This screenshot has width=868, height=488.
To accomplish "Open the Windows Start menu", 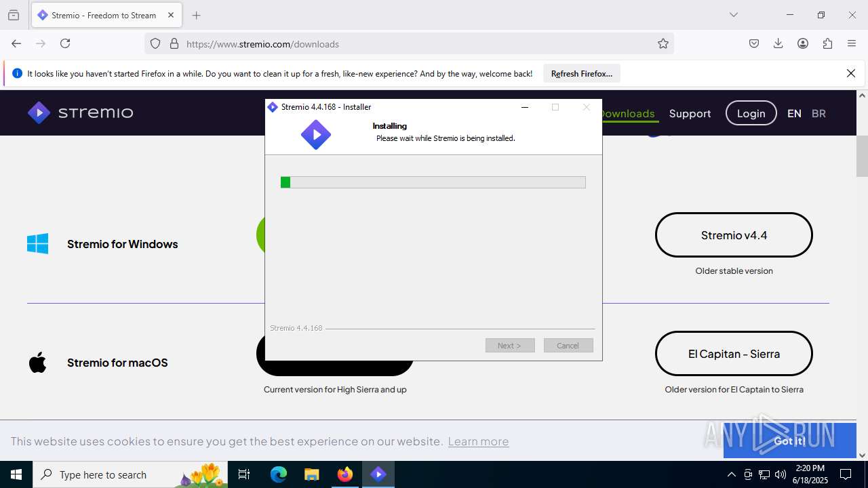I will (16, 474).
